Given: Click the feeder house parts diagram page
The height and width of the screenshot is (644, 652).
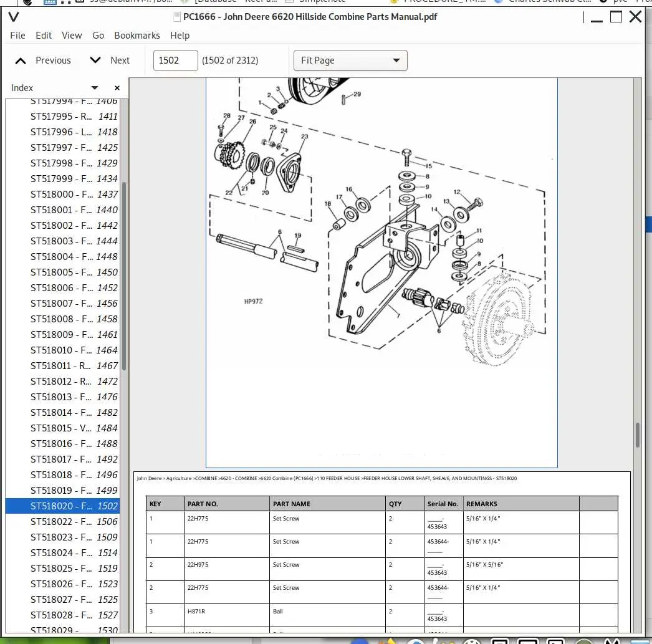Looking at the screenshot, I should [x=381, y=272].
